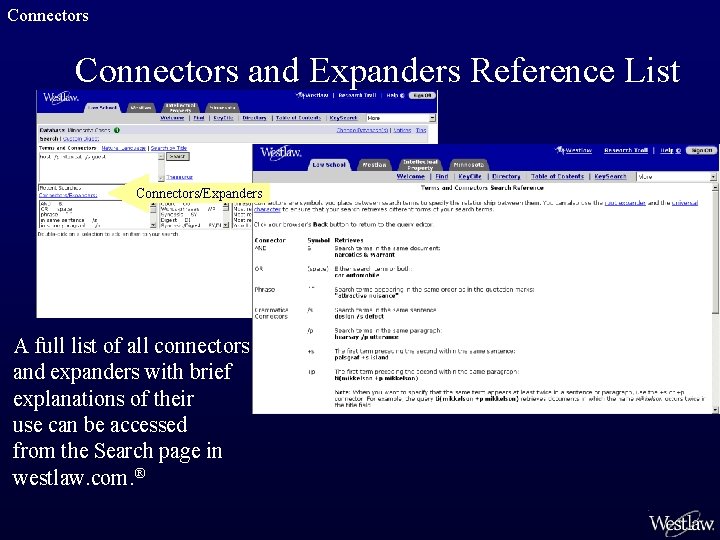This screenshot has height=540, width=720.
Task: Open the Law School tab in back window
Action: pyautogui.click(x=102, y=107)
